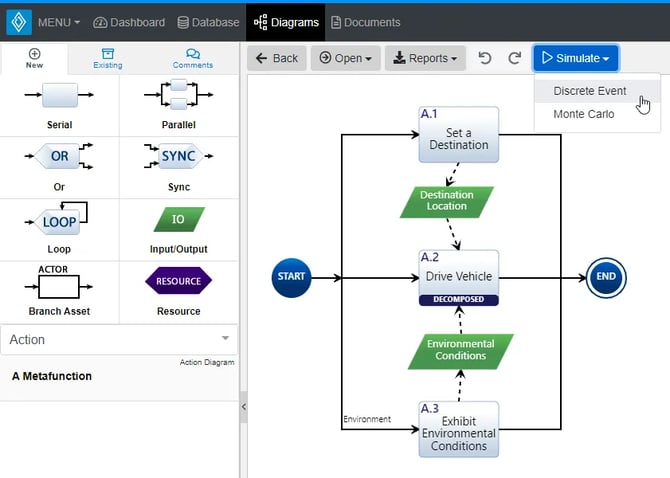The width and height of the screenshot is (670, 478).
Task: Click the DECOMPOSED label on Drive Vehicle
Action: (458, 299)
